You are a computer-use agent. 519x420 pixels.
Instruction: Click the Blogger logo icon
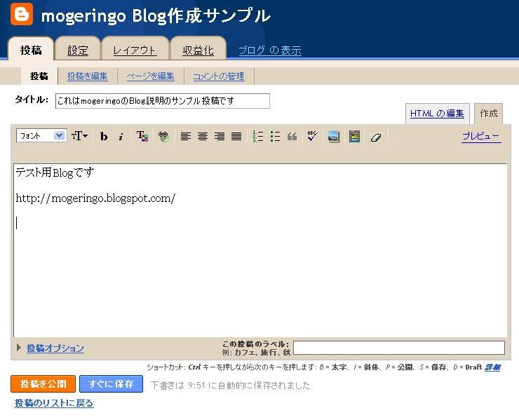tap(22, 14)
